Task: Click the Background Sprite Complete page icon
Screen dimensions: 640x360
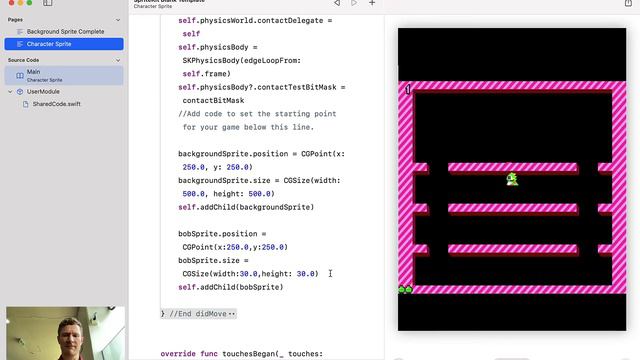Action: pyautogui.click(x=20, y=31)
